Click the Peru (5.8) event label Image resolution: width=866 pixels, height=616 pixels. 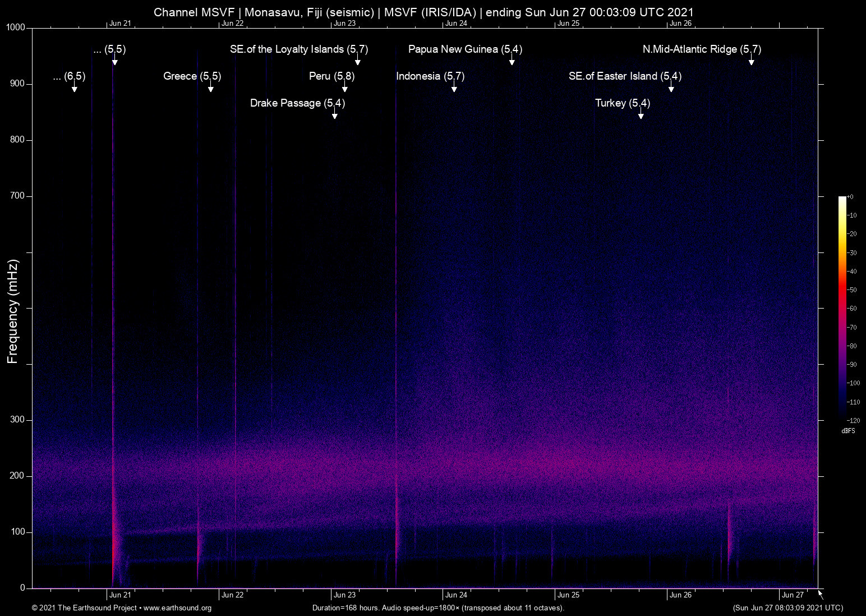tap(332, 76)
